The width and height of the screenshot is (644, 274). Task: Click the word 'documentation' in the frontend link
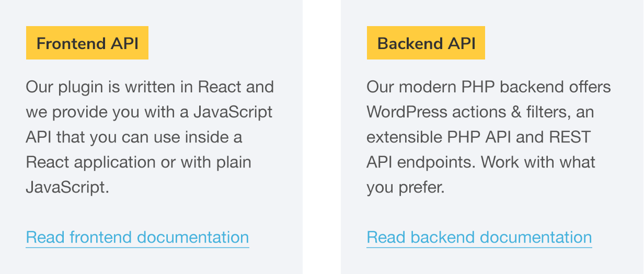[x=193, y=237]
